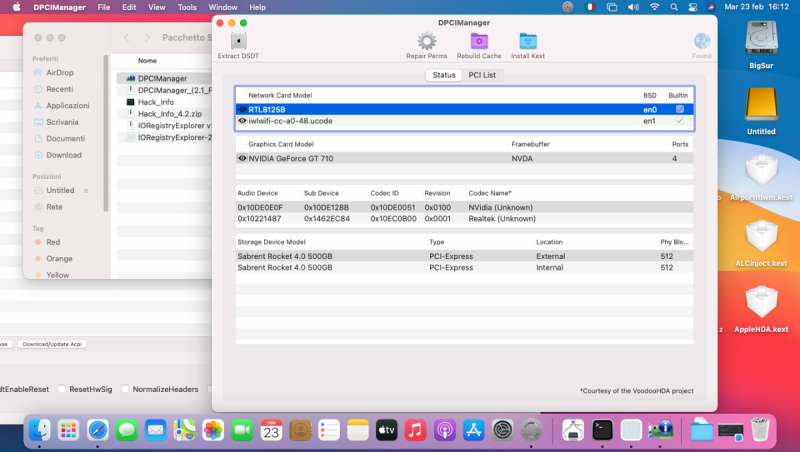The width and height of the screenshot is (800, 452).
Task: Sort Finder list by Nome column header
Action: tap(147, 61)
